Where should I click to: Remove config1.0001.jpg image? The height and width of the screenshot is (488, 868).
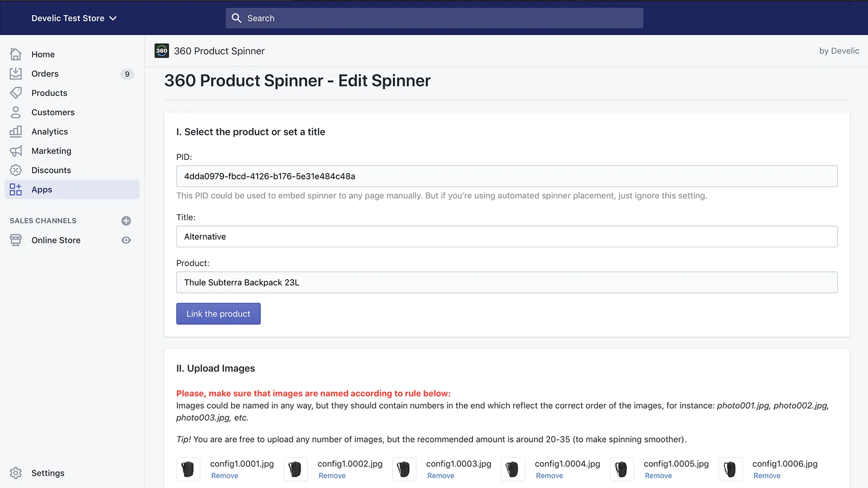click(x=225, y=476)
